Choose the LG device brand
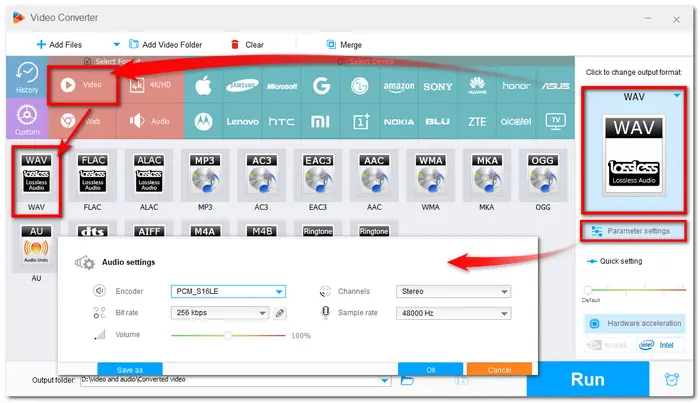 click(359, 85)
